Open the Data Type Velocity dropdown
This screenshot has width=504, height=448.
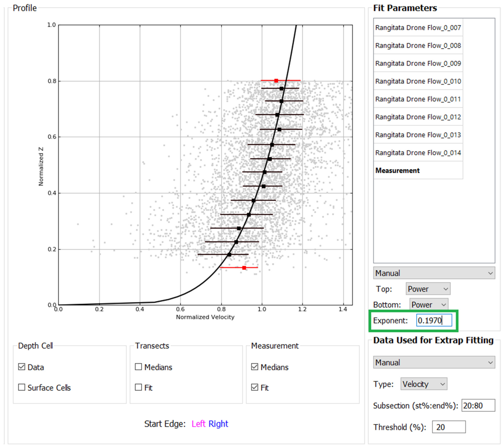tap(423, 384)
